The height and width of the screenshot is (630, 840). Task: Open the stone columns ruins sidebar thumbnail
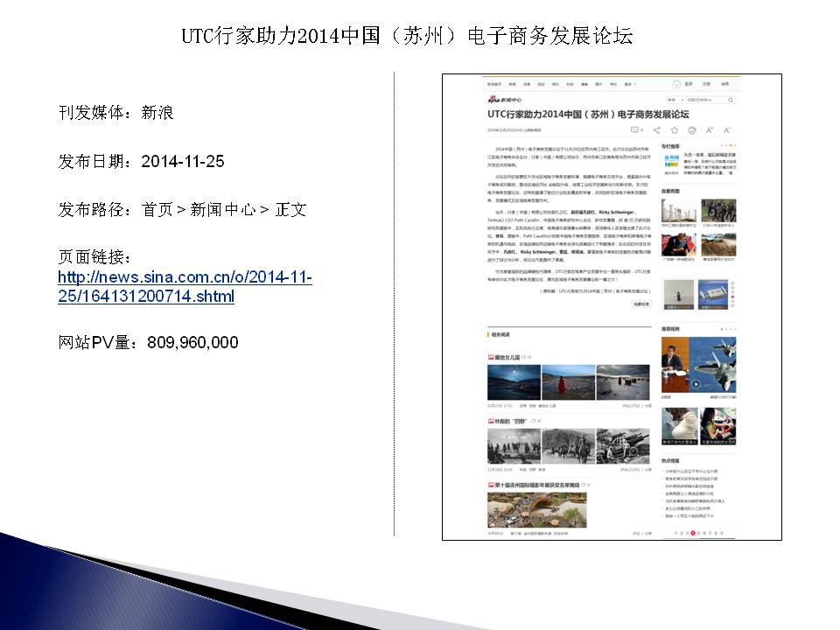679,211
